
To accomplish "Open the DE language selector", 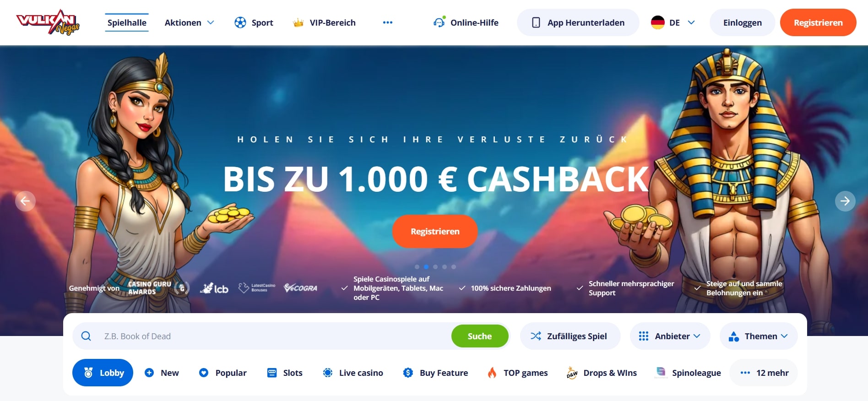I will point(673,22).
